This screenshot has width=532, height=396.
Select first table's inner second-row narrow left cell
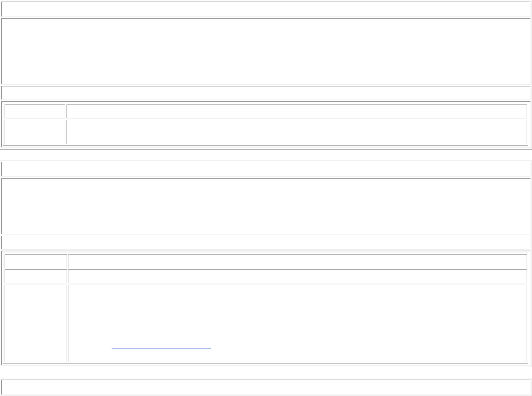35,132
